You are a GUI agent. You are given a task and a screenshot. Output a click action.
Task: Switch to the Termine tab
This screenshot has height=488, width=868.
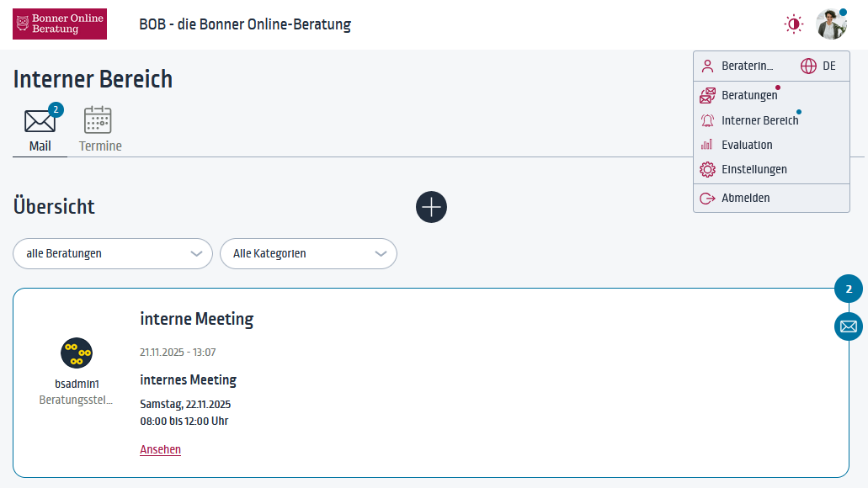(99, 130)
